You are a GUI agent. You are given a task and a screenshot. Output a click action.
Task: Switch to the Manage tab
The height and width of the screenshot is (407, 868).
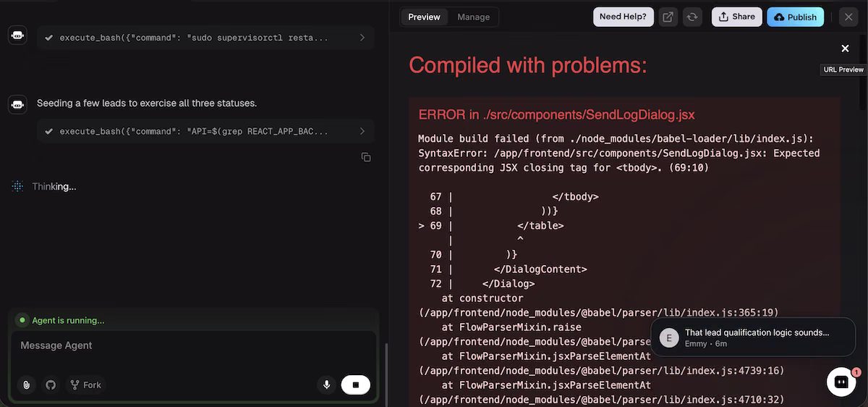(x=473, y=17)
